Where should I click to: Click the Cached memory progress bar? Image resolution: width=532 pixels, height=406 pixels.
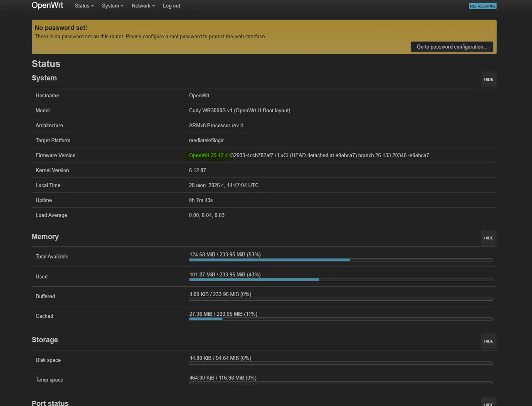[341, 319]
